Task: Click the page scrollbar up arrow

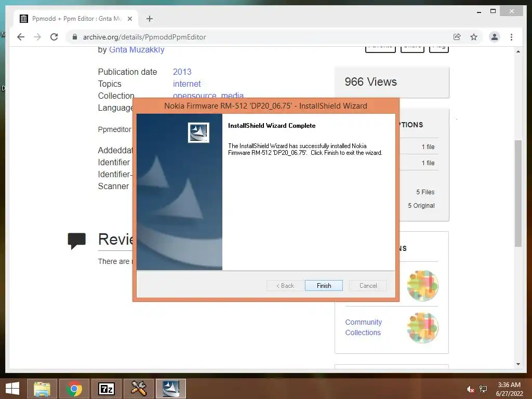Action: [518, 51]
